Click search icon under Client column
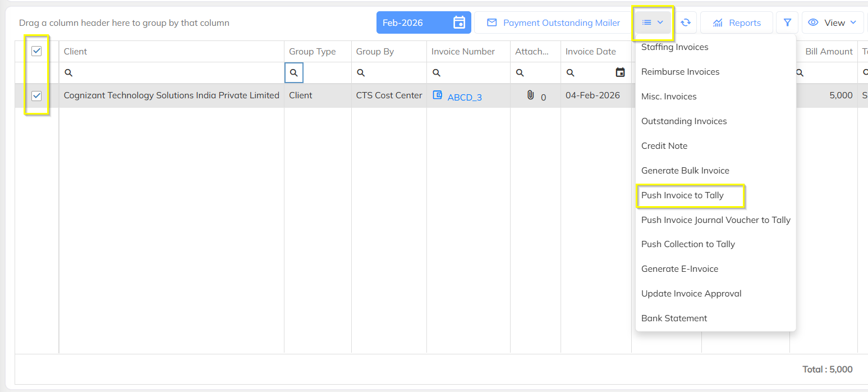 (68, 73)
